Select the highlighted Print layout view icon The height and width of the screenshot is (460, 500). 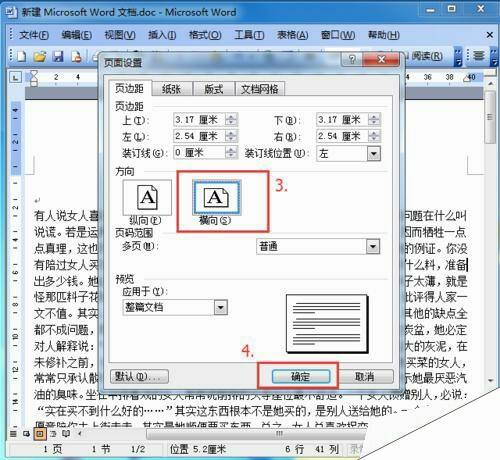coord(40,434)
